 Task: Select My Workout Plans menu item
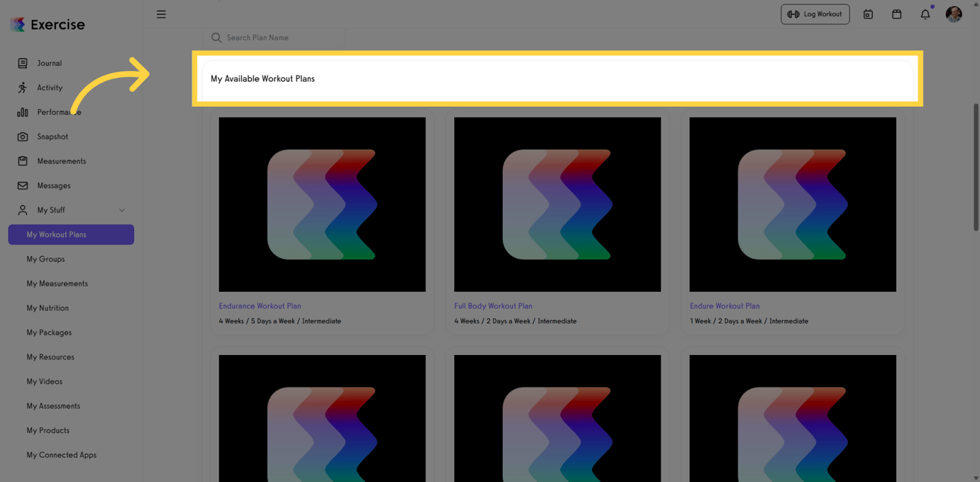point(71,235)
